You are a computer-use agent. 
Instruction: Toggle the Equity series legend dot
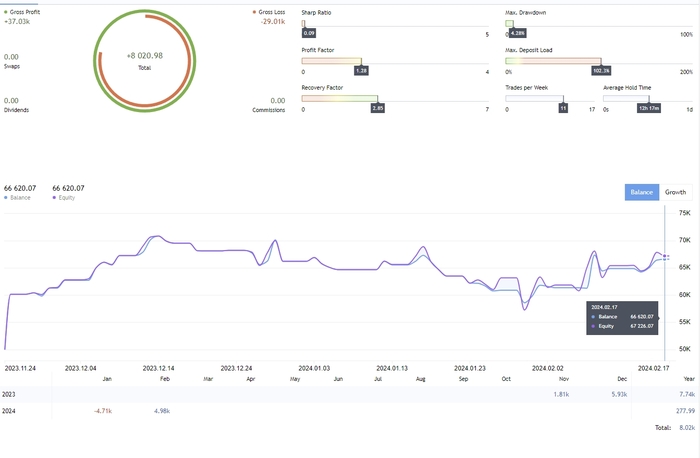[x=54, y=198]
